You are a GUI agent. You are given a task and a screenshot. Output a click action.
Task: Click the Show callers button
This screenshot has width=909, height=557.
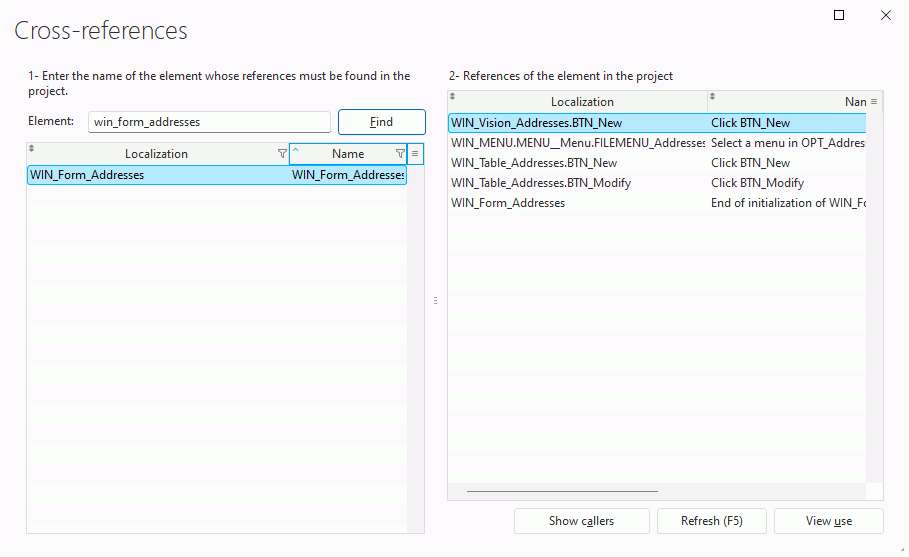(581, 520)
